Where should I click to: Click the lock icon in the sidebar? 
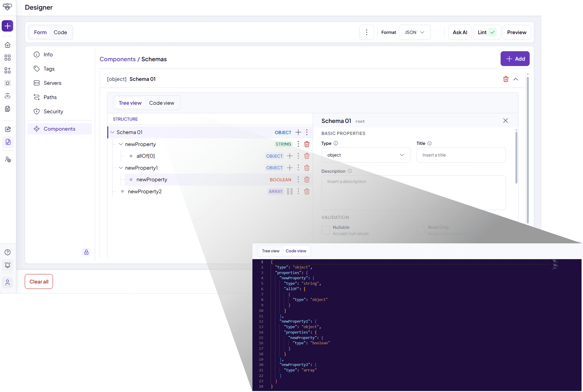(86, 252)
